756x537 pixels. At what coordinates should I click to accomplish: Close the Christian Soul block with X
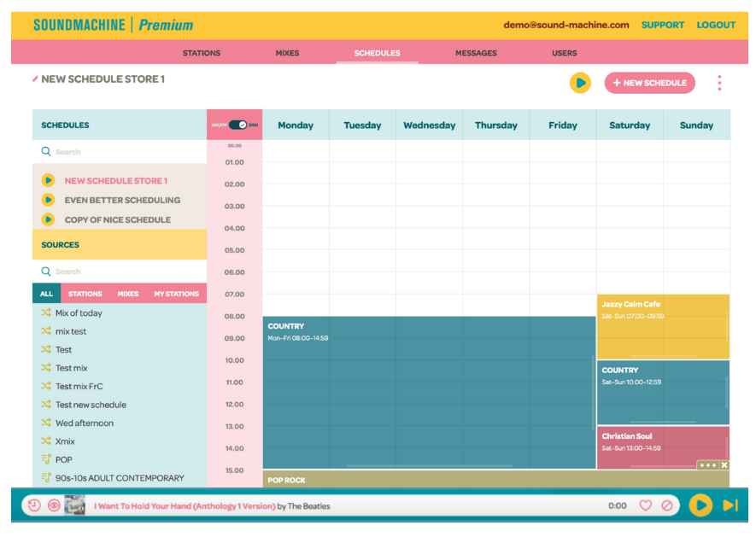(724, 465)
